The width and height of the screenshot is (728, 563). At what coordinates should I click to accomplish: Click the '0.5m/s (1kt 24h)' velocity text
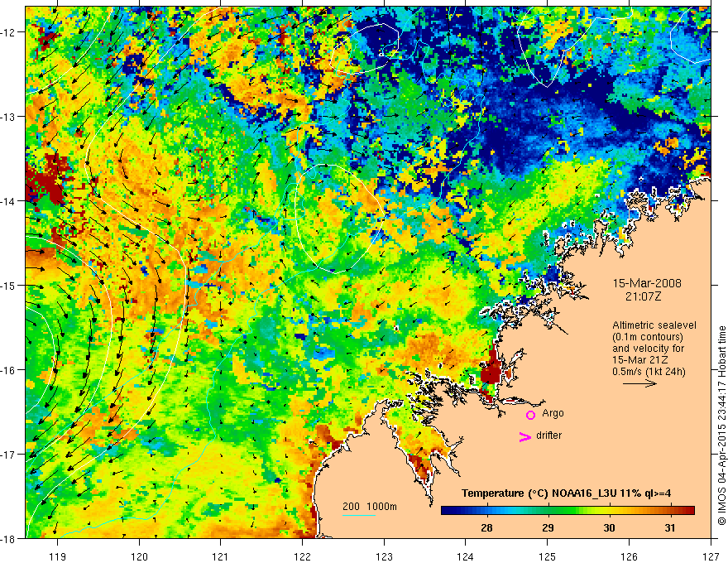(x=649, y=372)
